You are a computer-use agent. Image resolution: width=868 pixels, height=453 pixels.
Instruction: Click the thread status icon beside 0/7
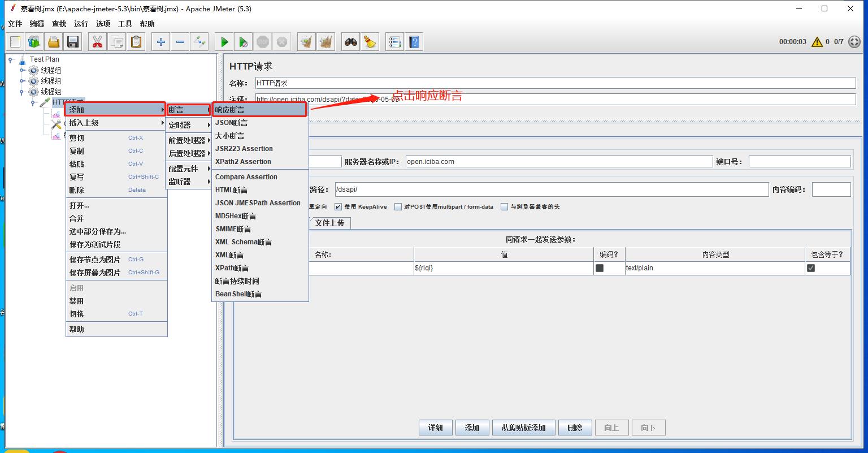pos(854,42)
